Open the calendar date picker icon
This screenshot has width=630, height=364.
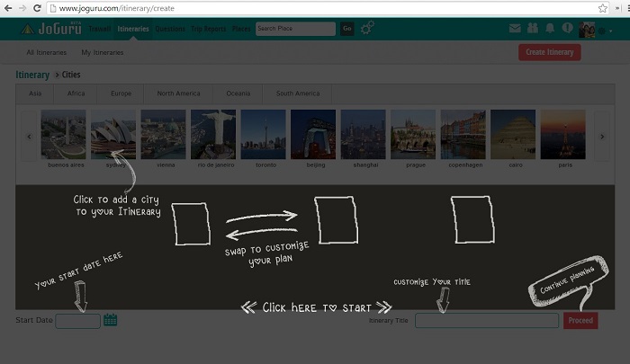coord(110,320)
